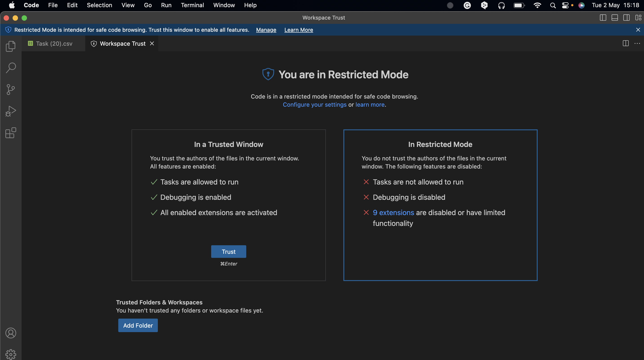Screen dimensions: 644x360
Task: Open the Search view icon
Action: tap(11, 68)
